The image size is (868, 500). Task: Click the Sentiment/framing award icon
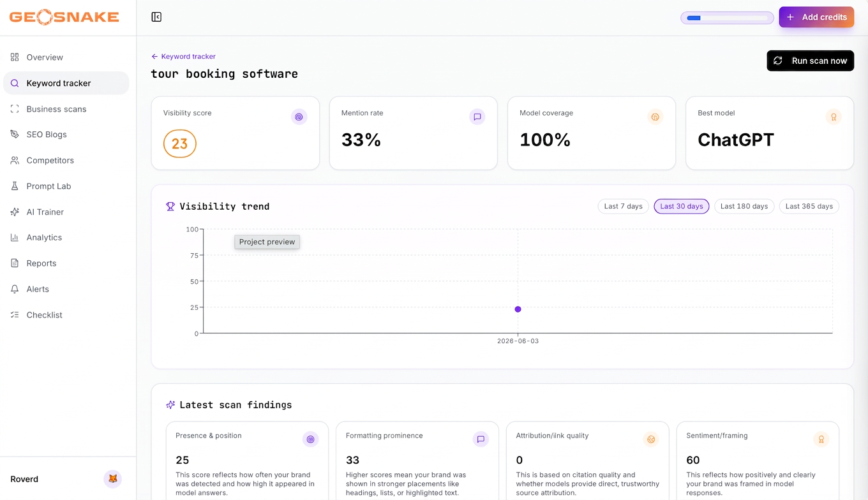click(821, 439)
